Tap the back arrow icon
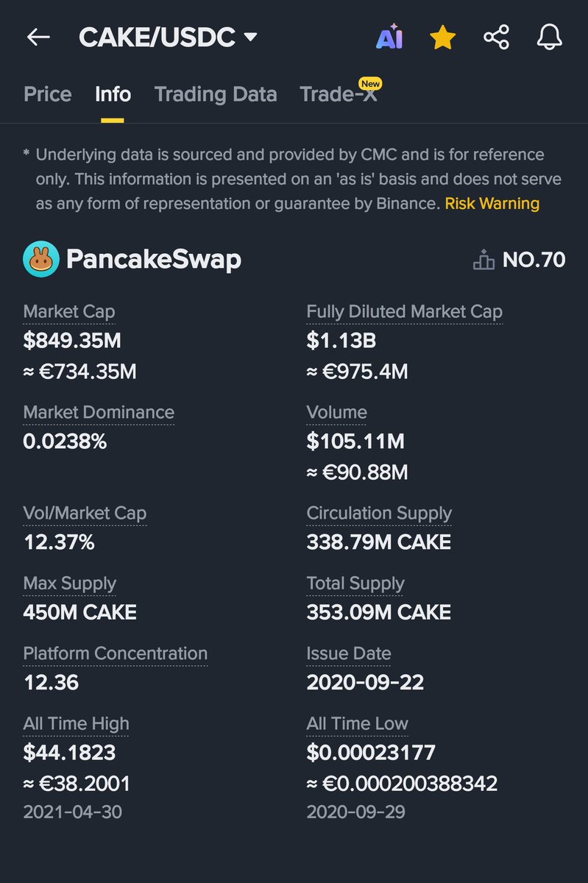 point(38,37)
